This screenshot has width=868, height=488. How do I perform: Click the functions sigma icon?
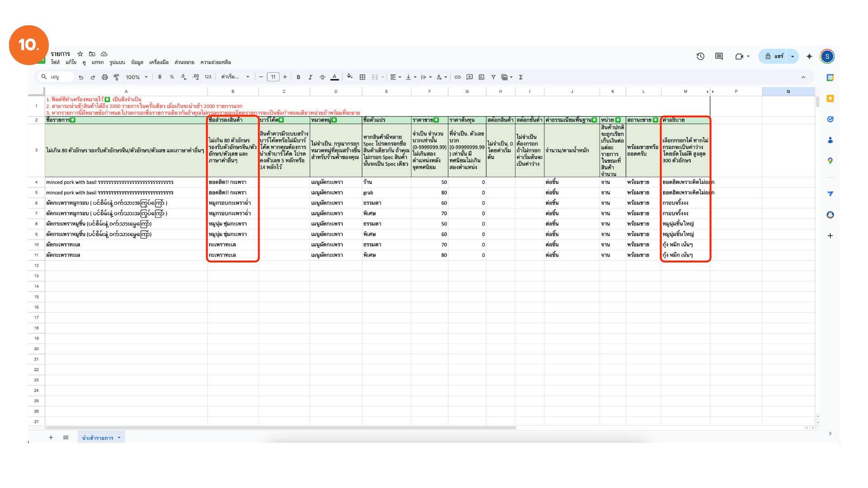click(x=521, y=77)
